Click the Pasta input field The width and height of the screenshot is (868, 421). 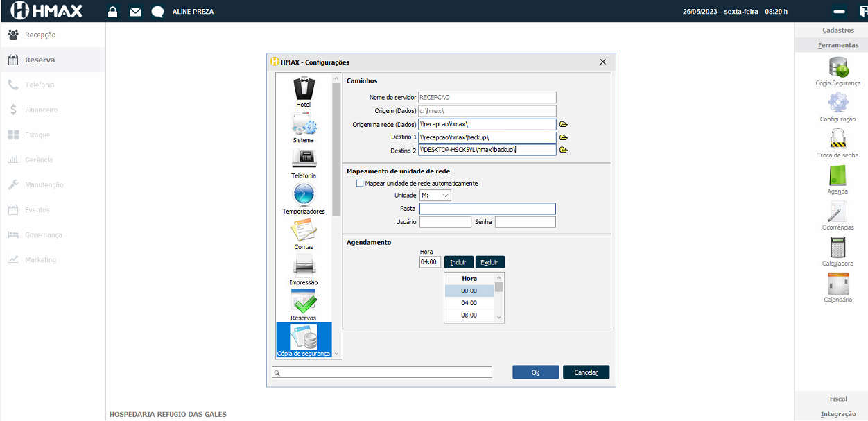487,209
